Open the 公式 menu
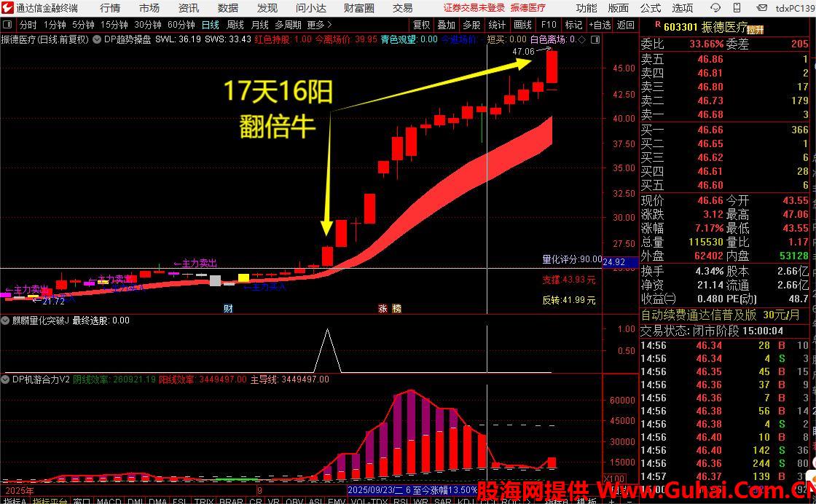Screen dimensions: 816x504 (651, 8)
